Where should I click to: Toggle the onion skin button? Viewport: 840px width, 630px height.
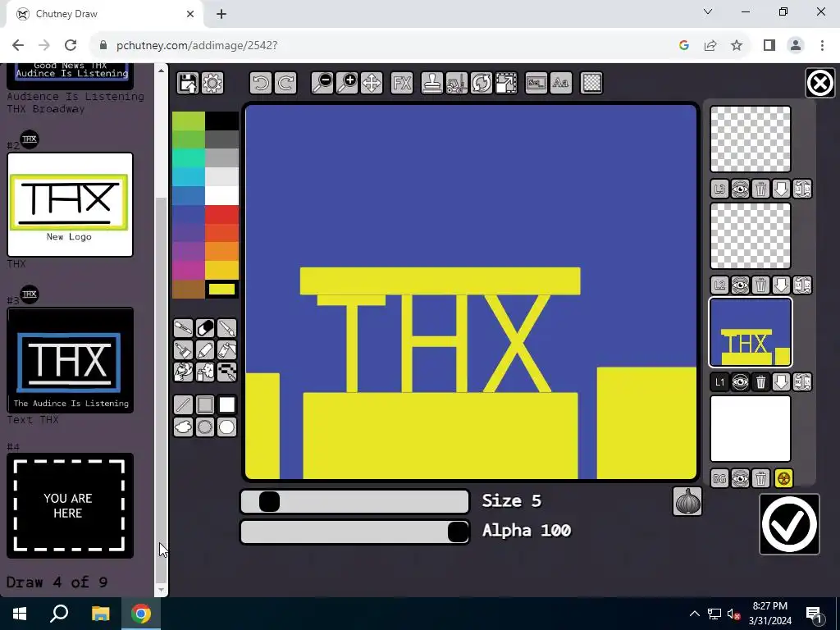point(687,501)
